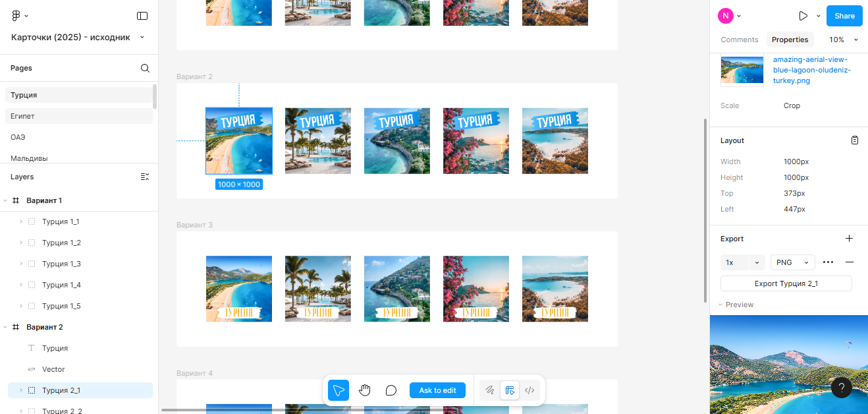
Task: Open the ОАЭ page
Action: [x=79, y=137]
